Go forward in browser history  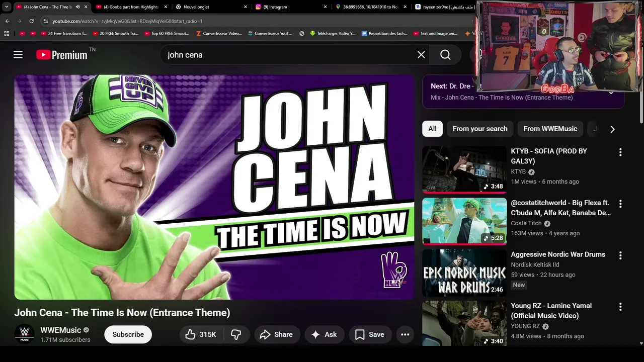coord(20,21)
